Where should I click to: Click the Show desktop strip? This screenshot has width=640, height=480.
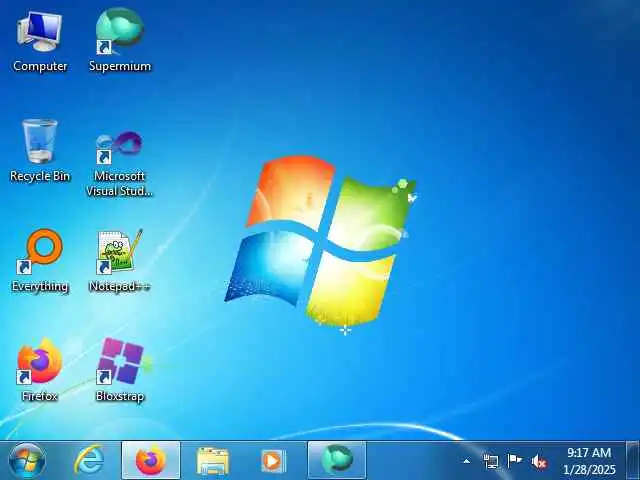[633, 460]
